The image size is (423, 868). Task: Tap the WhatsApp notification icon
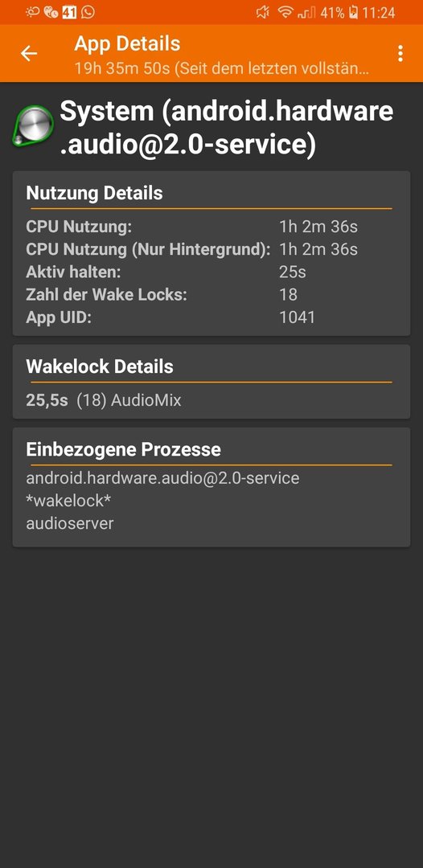point(88,12)
